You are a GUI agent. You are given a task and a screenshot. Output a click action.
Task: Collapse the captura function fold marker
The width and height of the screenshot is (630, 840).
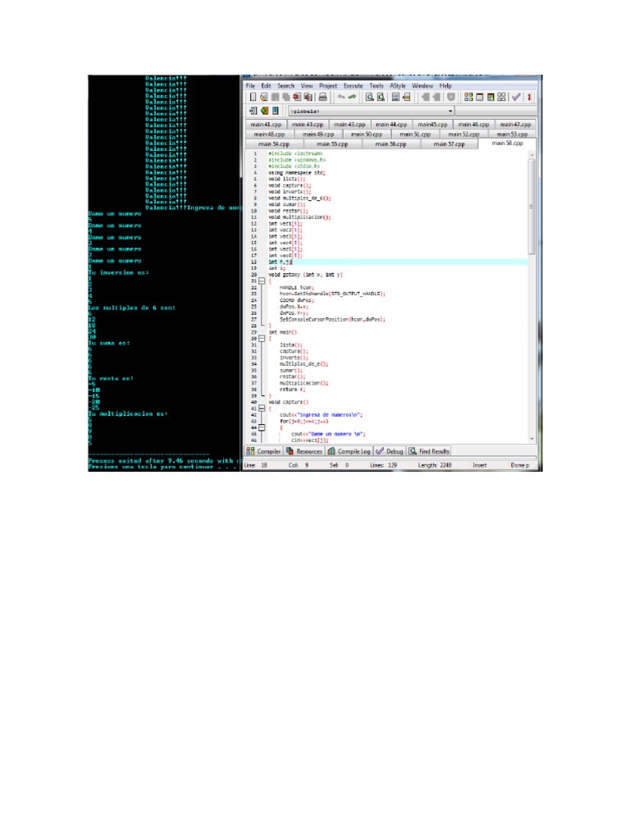point(262,409)
